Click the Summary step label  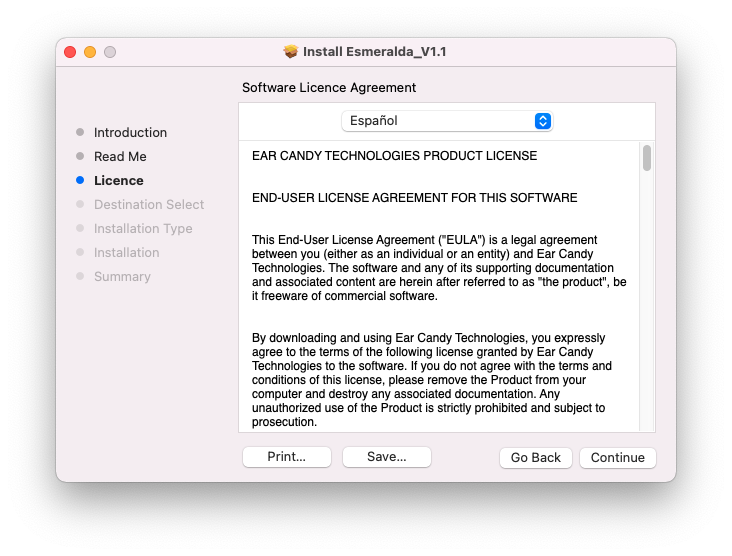point(122,277)
